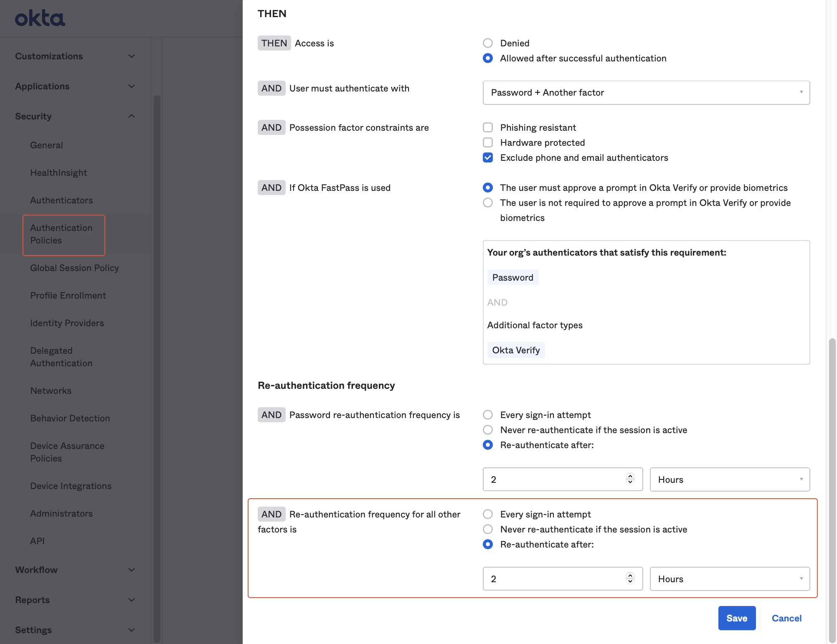Open Profile Enrollment

(68, 295)
